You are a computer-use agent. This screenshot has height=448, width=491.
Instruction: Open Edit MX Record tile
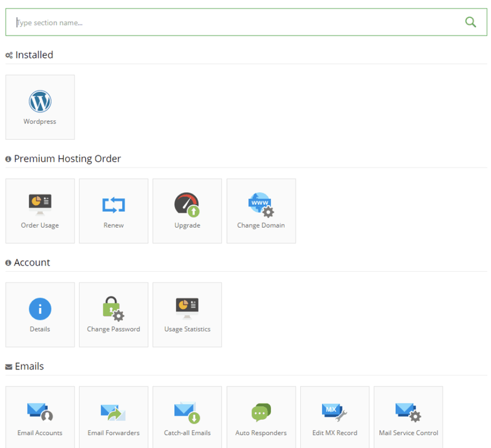(334, 417)
